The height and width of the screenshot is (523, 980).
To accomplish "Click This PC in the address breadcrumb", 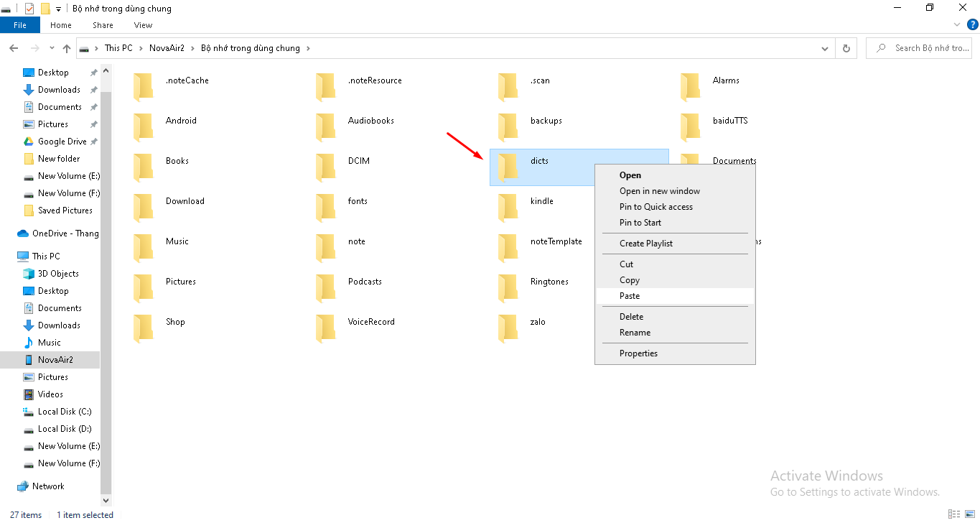I will pyautogui.click(x=118, y=48).
